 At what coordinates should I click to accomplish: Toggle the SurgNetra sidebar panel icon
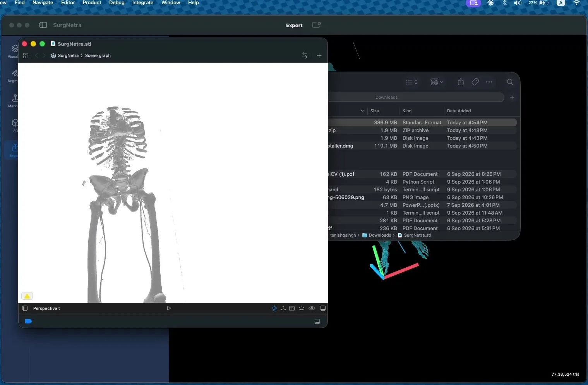click(x=43, y=25)
